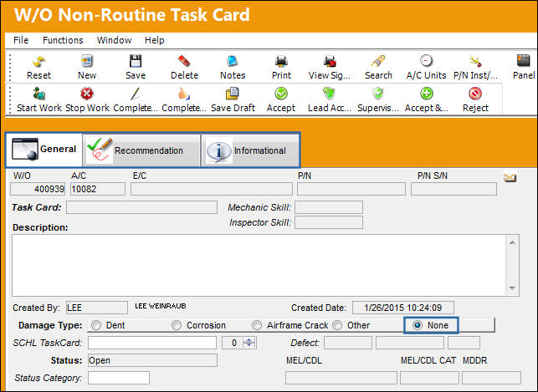This screenshot has width=538, height=392.
Task: Click the Status field showing Open
Action: [152, 360]
